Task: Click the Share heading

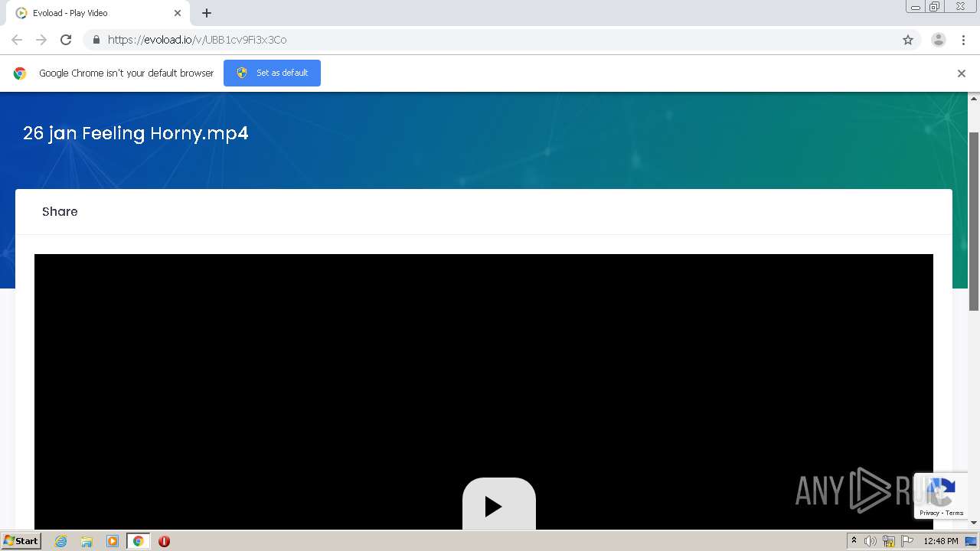Action: 60,211
